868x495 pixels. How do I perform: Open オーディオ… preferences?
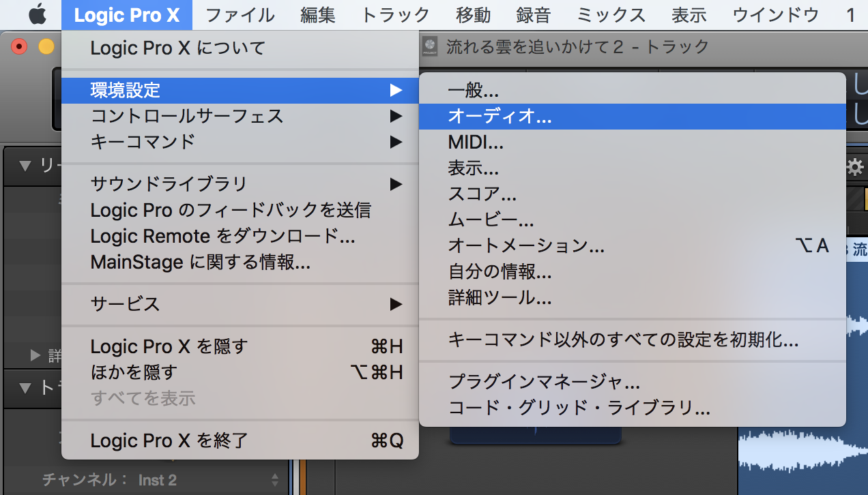point(632,116)
